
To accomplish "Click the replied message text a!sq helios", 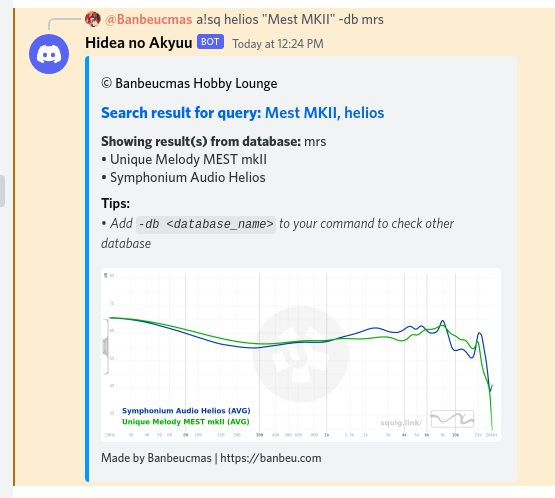I will pyautogui.click(x=290, y=19).
